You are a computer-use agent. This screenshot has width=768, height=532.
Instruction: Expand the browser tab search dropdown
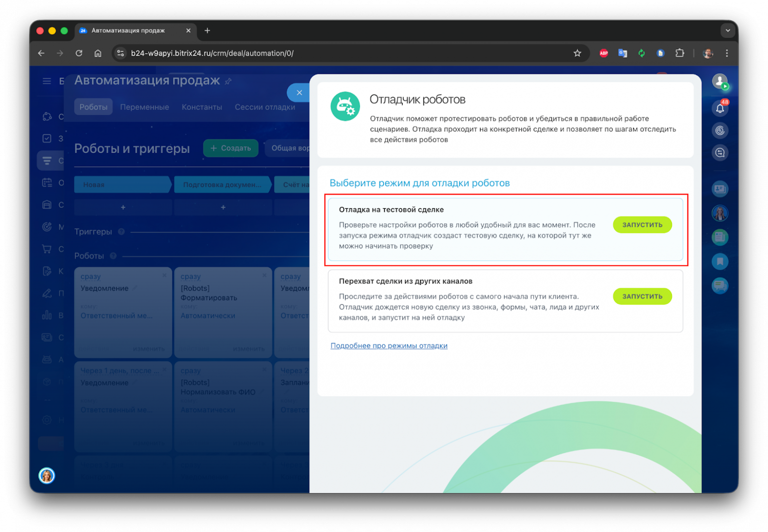(x=728, y=31)
